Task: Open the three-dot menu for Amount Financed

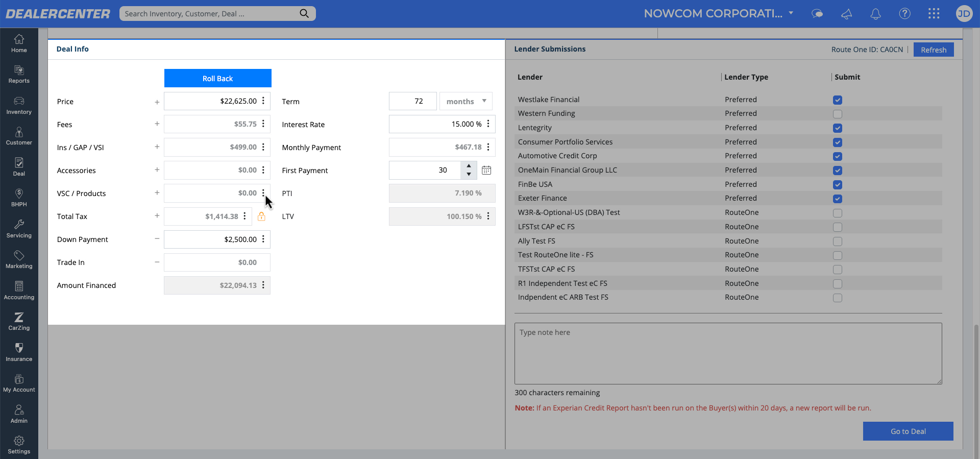Action: (263, 285)
